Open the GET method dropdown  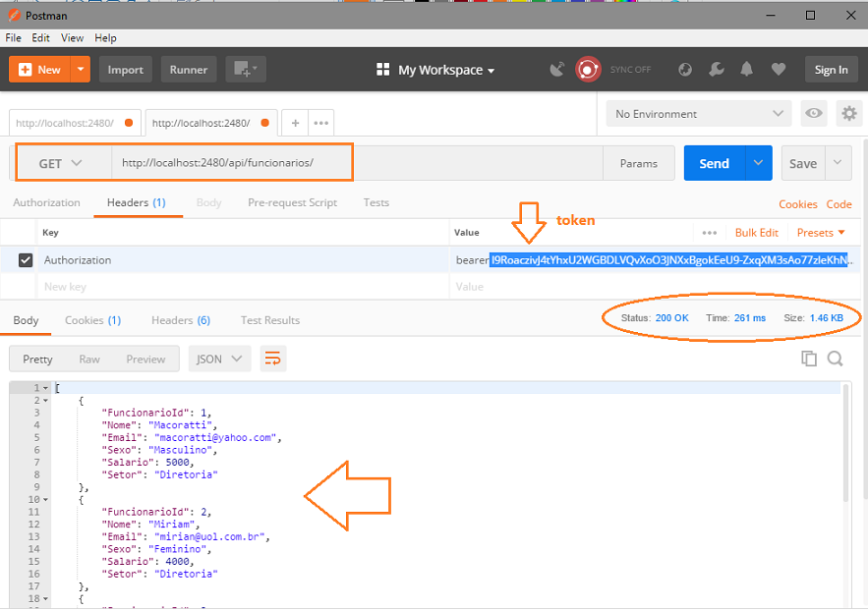click(x=60, y=163)
